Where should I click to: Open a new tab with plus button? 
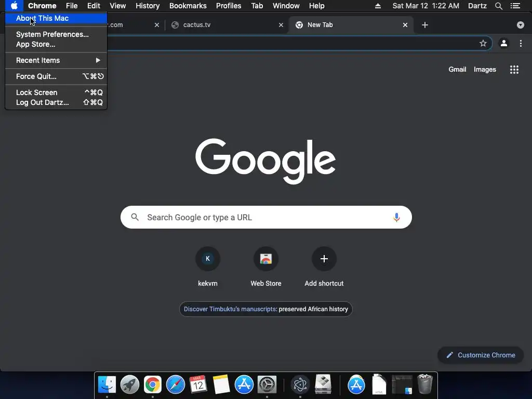click(x=425, y=25)
